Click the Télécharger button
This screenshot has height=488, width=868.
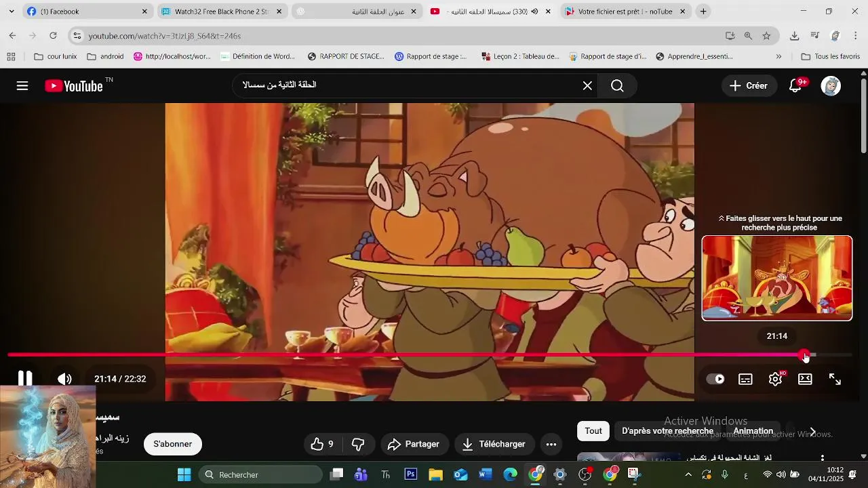point(494,444)
